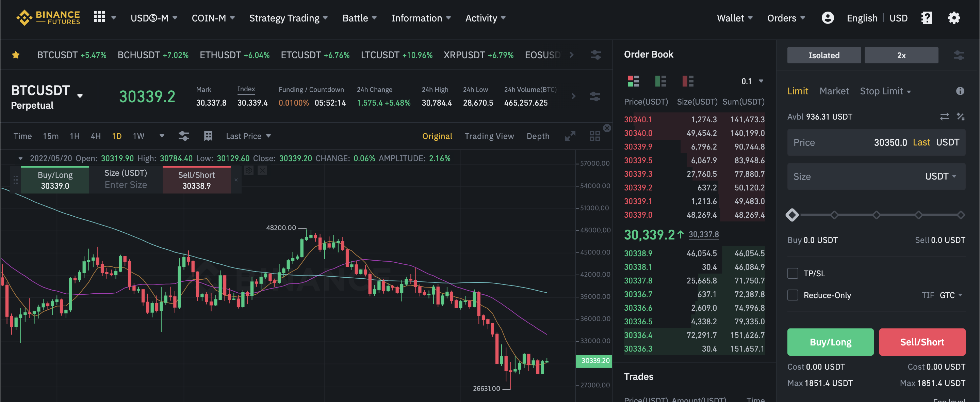
Task: Click the Binance Futures logo
Action: [48, 18]
